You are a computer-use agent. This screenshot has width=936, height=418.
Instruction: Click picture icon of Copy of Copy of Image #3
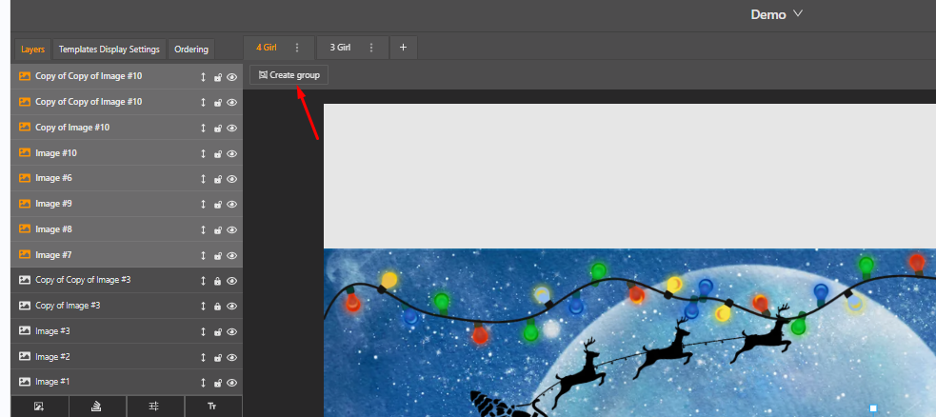click(x=24, y=279)
